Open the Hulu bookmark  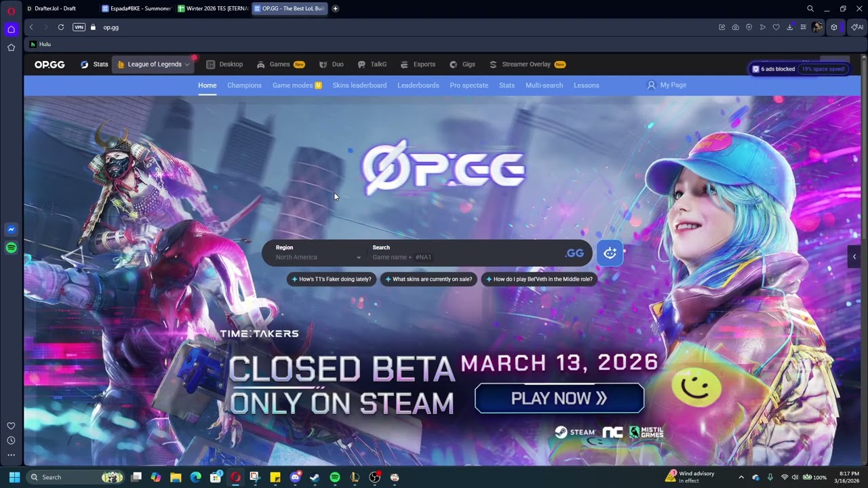click(x=41, y=44)
